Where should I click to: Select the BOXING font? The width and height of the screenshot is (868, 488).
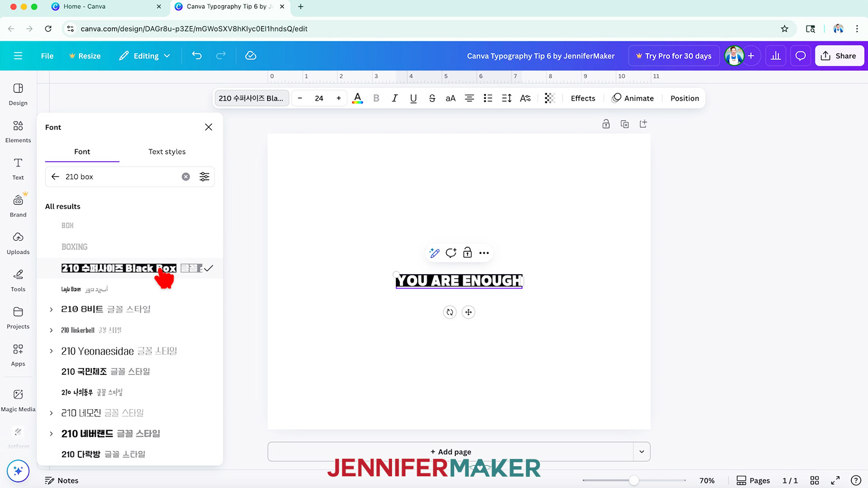tap(74, 247)
